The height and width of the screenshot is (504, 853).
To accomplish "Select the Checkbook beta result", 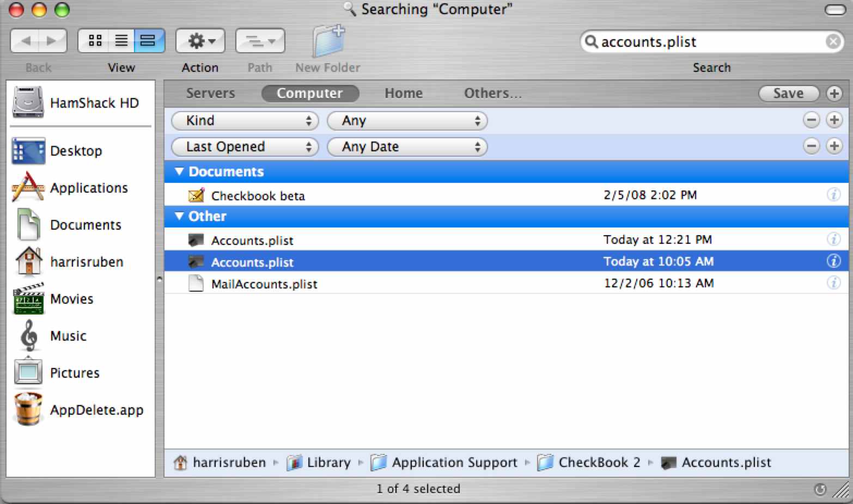I will pyautogui.click(x=507, y=195).
